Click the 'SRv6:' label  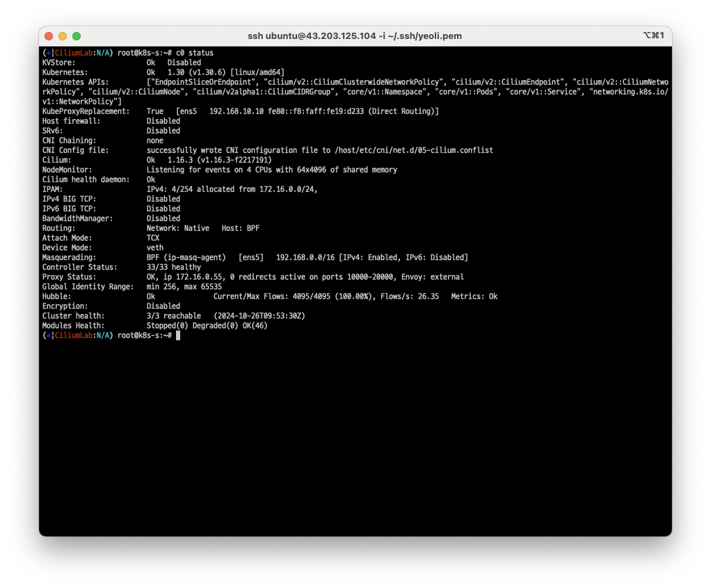pos(53,131)
